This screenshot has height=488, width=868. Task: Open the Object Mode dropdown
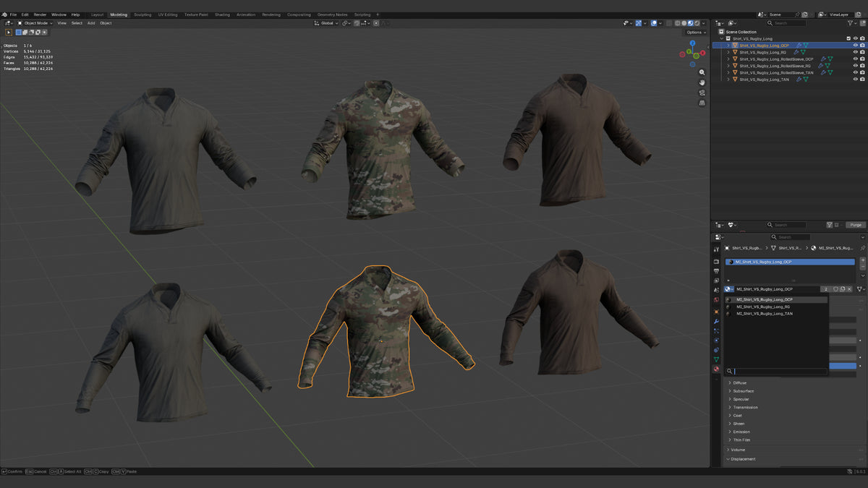[x=34, y=23]
